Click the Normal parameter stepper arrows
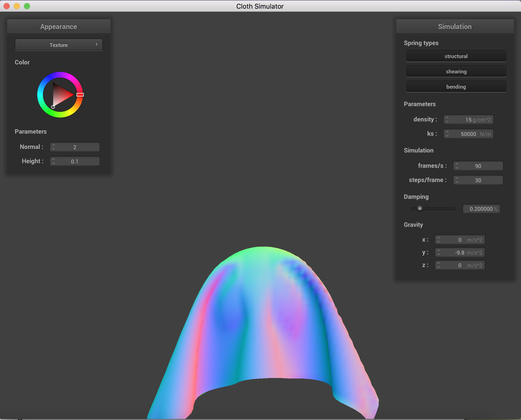 click(x=53, y=147)
